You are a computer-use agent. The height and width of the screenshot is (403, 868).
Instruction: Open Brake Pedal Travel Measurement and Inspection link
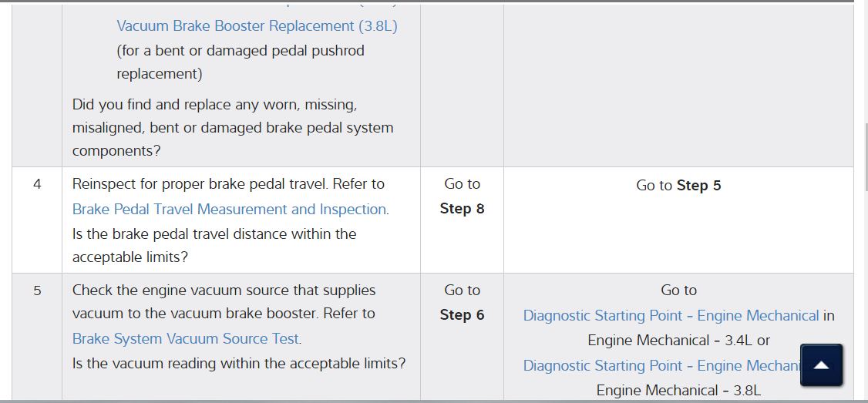[x=230, y=209]
